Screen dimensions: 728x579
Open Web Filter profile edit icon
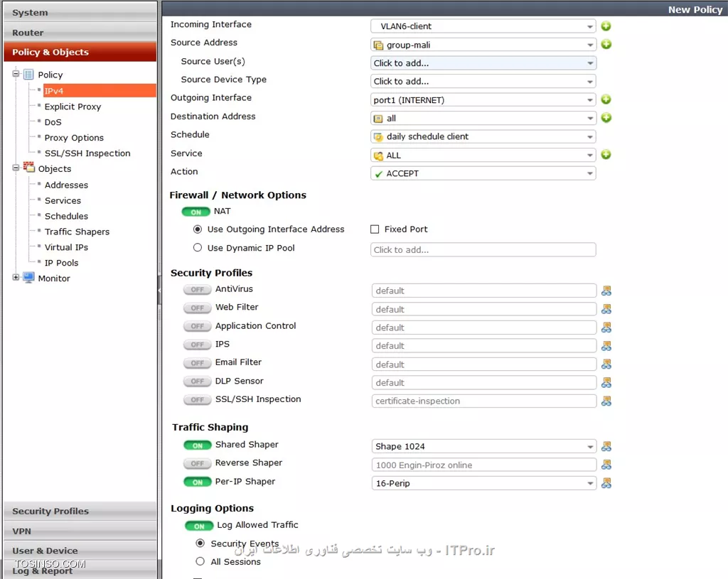click(x=606, y=309)
